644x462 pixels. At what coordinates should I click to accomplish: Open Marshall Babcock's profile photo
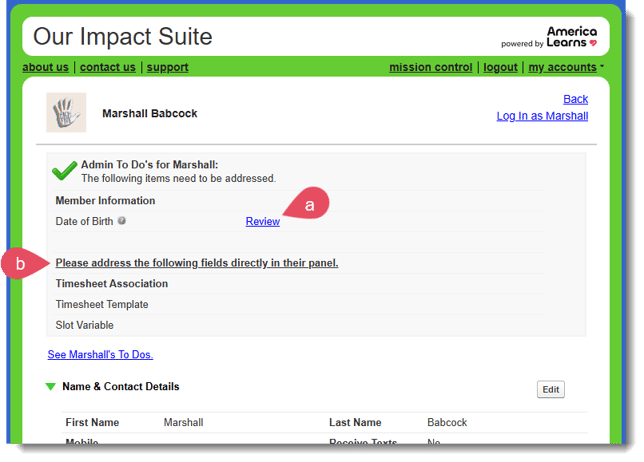66,113
